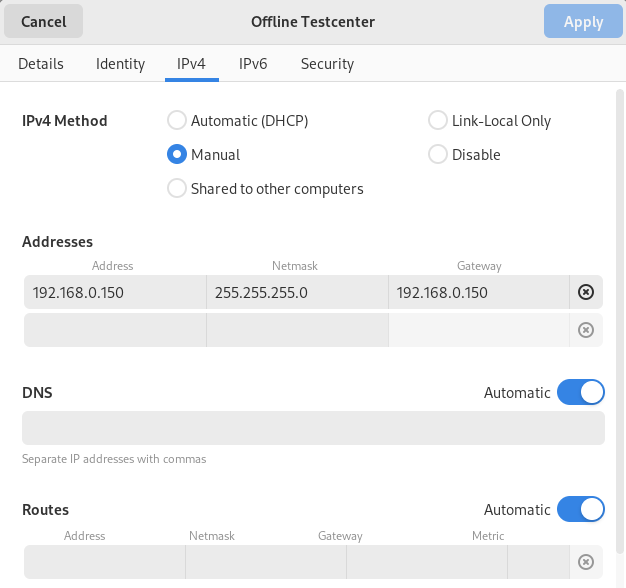This screenshot has width=626, height=588.
Task: Select Automatic (DHCP) method
Action: 177,121
